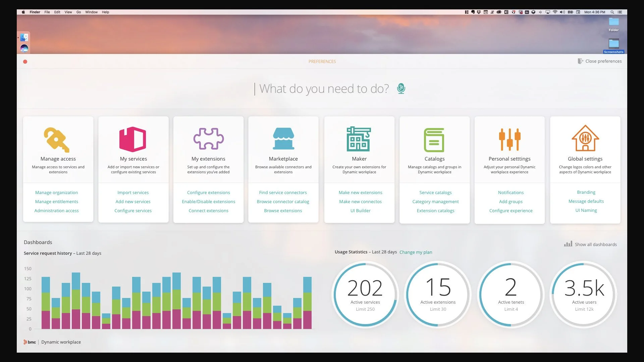This screenshot has height=362, width=644.
Task: Click the Personal settings sliders icon
Action: coord(509,139)
